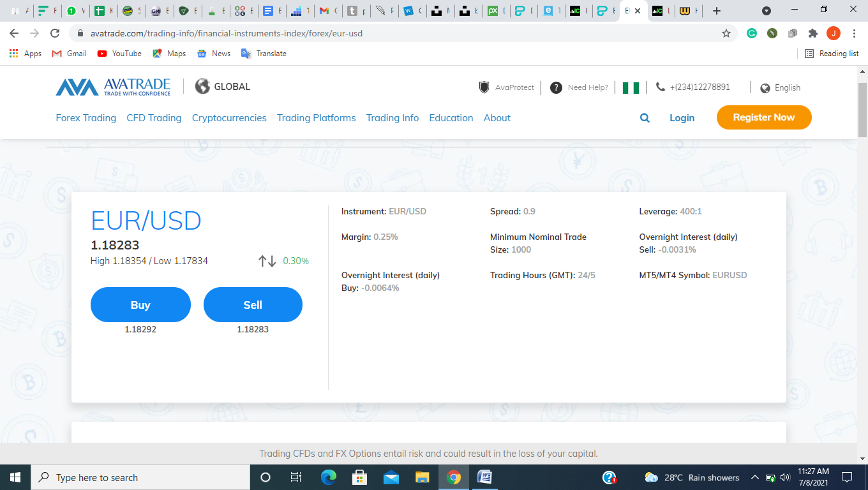Click the Margin 0.25% text
Image resolution: width=868 pixels, height=490 pixels.
click(370, 237)
